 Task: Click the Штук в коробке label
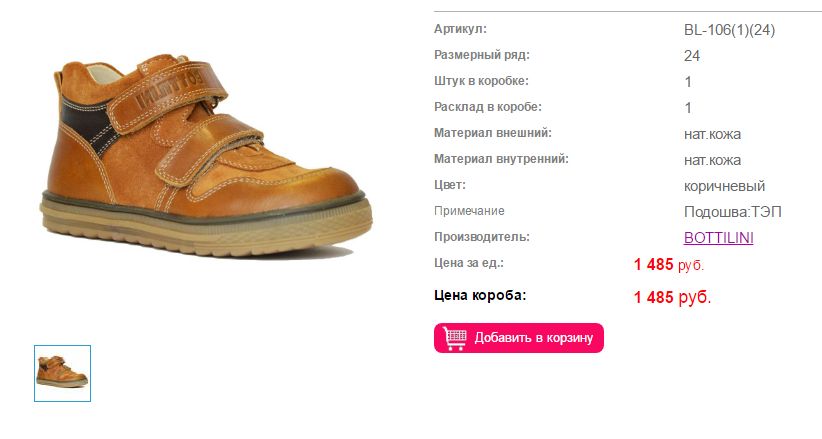click(481, 81)
